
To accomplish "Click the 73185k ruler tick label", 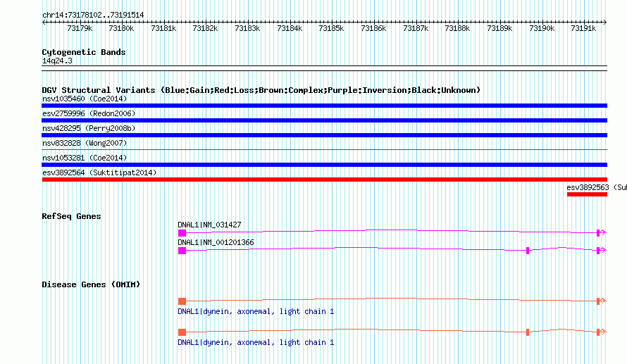I will pyautogui.click(x=331, y=28).
